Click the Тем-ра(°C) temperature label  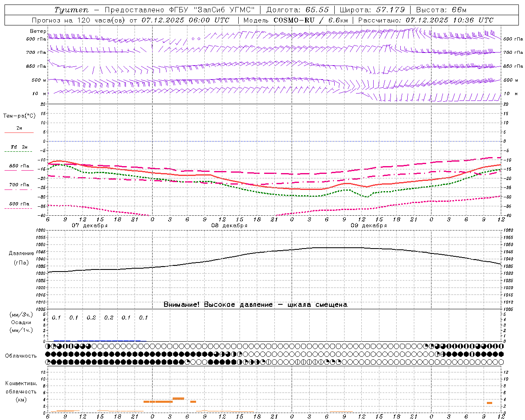(19, 116)
